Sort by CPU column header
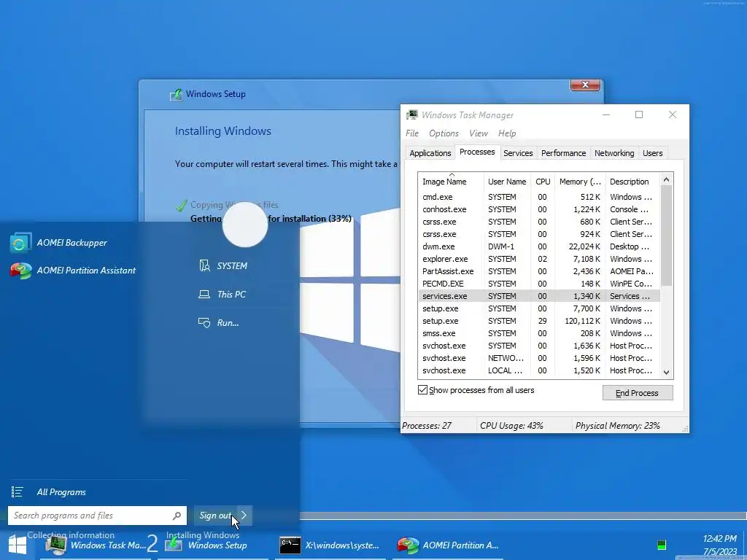 (x=543, y=182)
